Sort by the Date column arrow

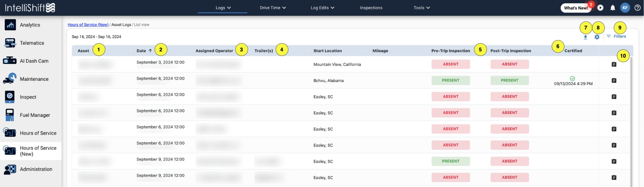pos(150,51)
